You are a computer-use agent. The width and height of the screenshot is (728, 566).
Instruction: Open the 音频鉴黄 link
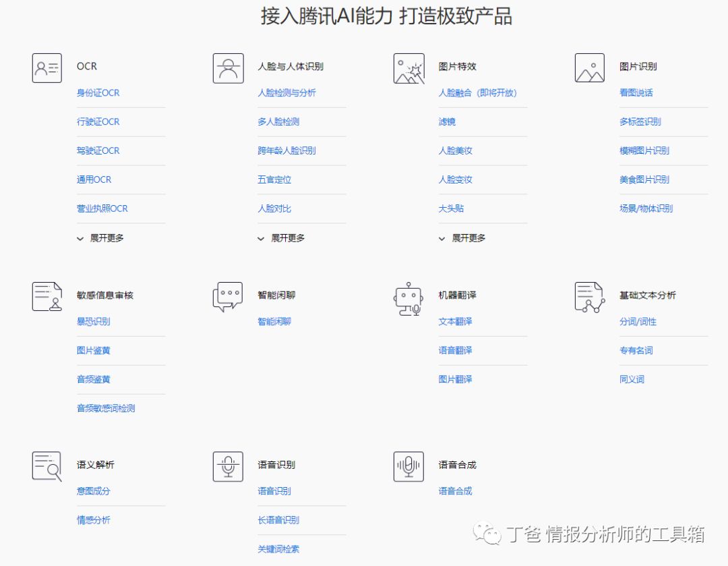coord(93,379)
